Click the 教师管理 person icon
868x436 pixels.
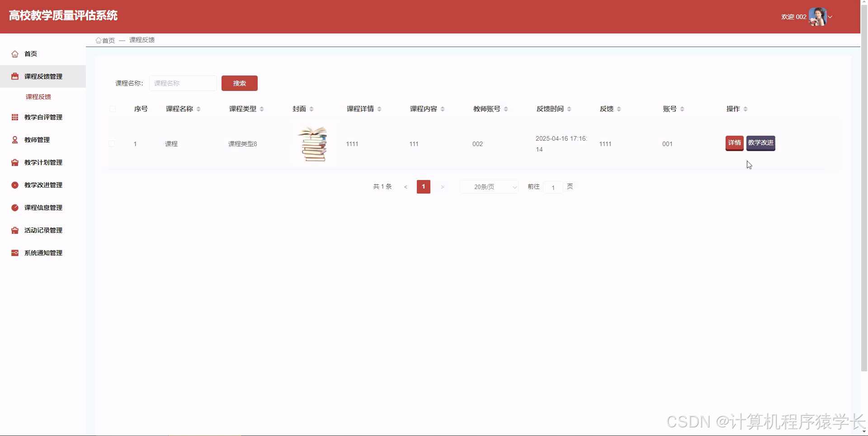(x=14, y=140)
